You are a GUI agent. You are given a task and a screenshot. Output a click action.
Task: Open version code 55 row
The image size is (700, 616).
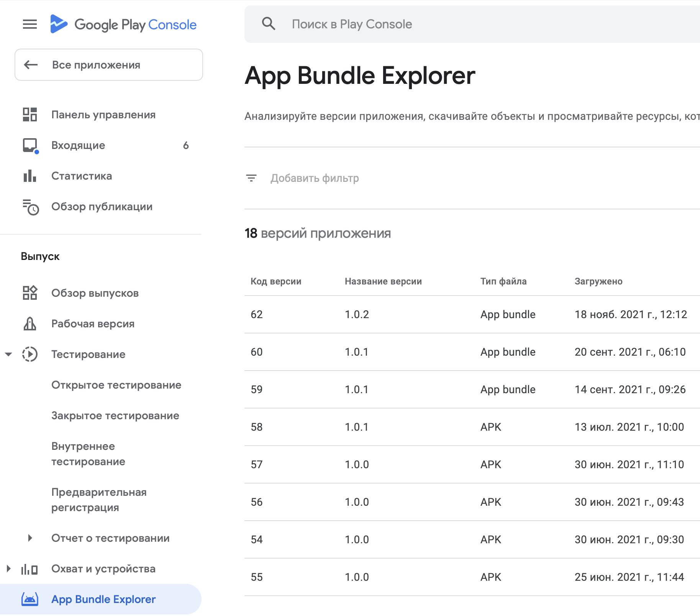[472, 577]
